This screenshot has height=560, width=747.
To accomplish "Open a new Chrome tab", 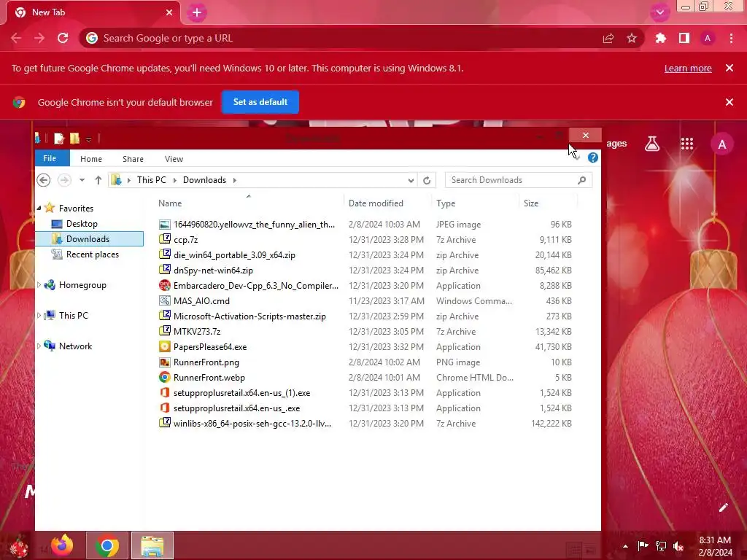I will [197, 12].
